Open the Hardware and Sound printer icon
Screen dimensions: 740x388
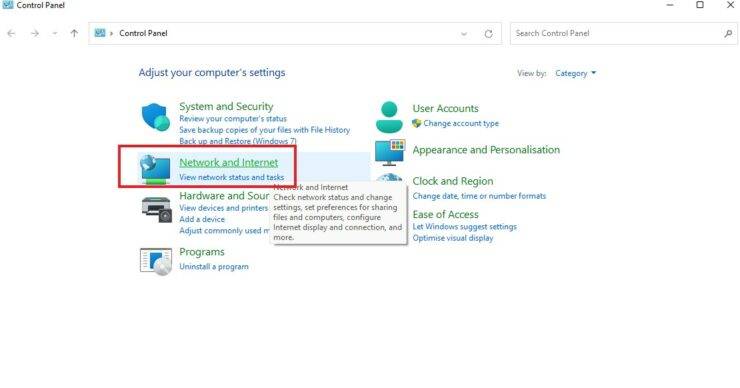point(156,210)
